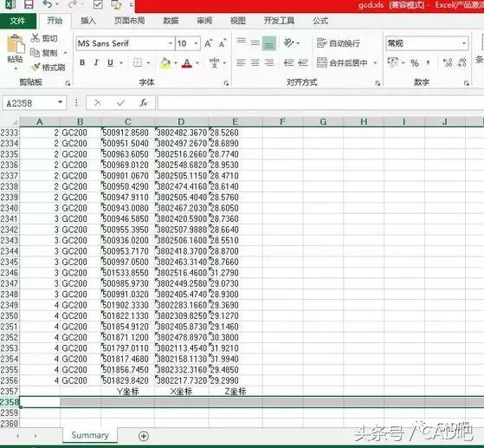Click the Select All corner button
Screen dimensions: 484x448
pyautogui.click(x=10, y=121)
